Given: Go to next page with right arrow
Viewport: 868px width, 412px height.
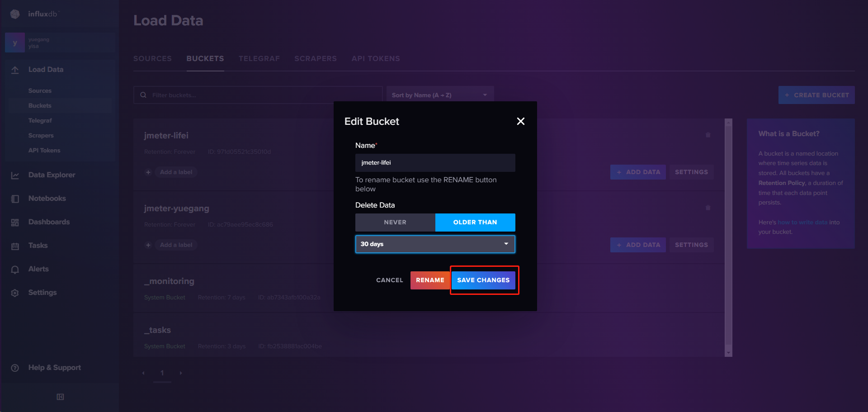Looking at the screenshot, I should (181, 373).
